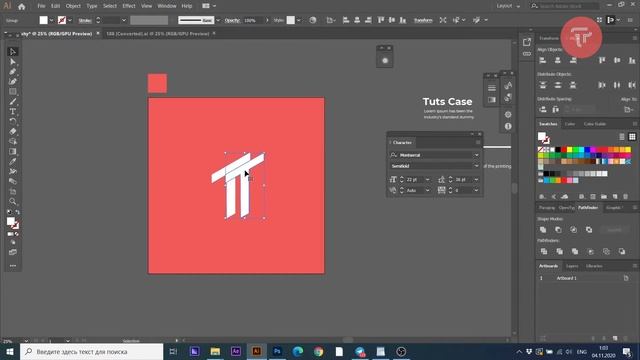Select the Direct Selection tool
640x360 pixels.
[x=13, y=62]
